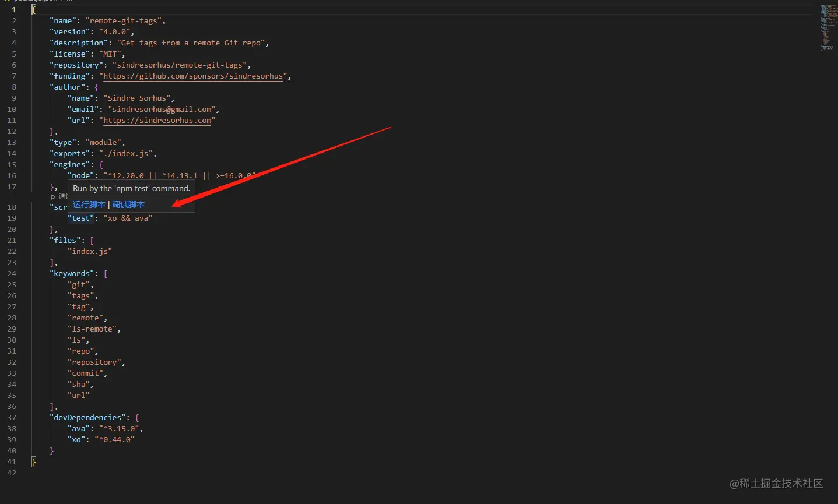Click the '运行脚本' (Run Script) link

[89, 205]
